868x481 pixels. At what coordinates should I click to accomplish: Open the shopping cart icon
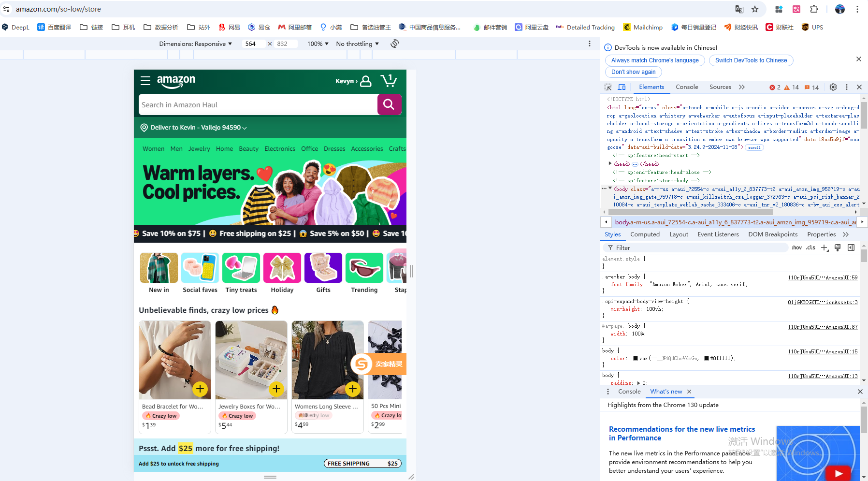click(x=389, y=80)
